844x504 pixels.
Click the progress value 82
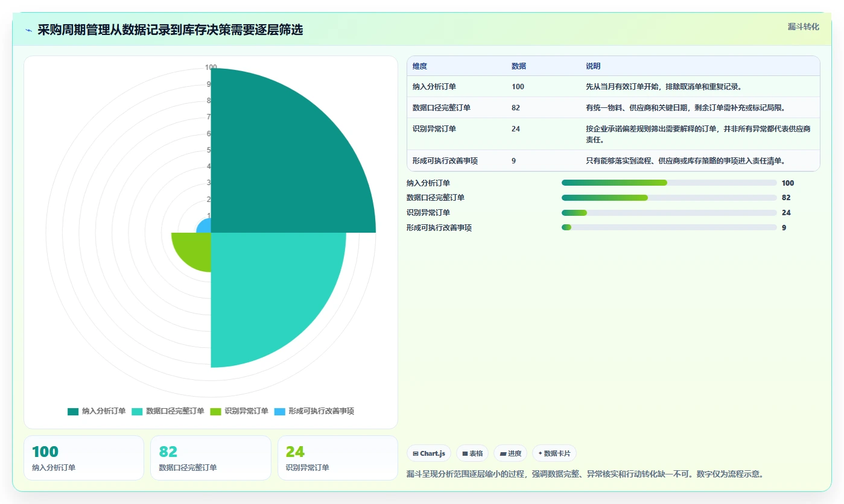pos(786,198)
